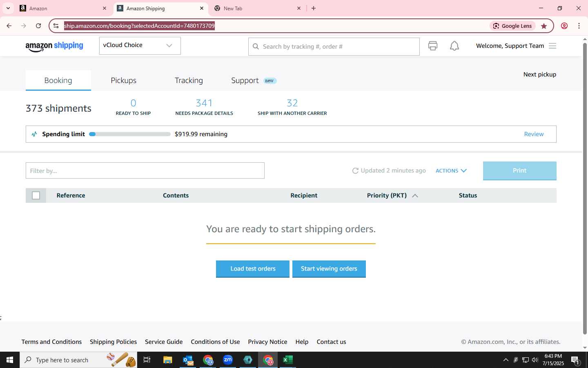Switch to the Booking tab

coord(58,80)
